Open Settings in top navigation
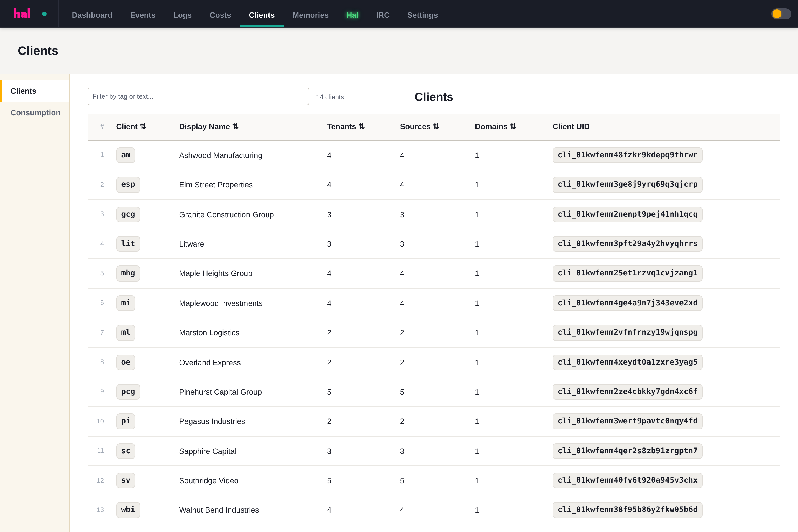This screenshot has height=532, width=798. [x=422, y=15]
